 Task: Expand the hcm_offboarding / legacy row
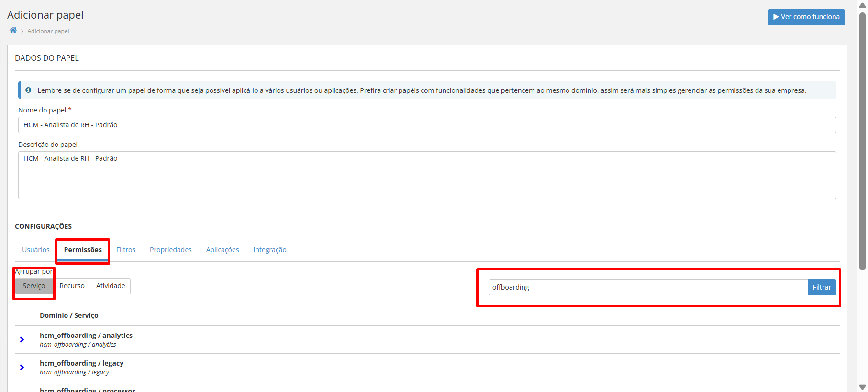click(22, 367)
